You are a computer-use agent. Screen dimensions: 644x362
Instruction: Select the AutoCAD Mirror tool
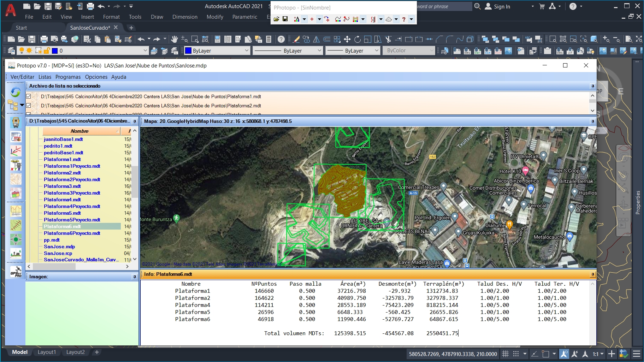pyautogui.click(x=316, y=39)
